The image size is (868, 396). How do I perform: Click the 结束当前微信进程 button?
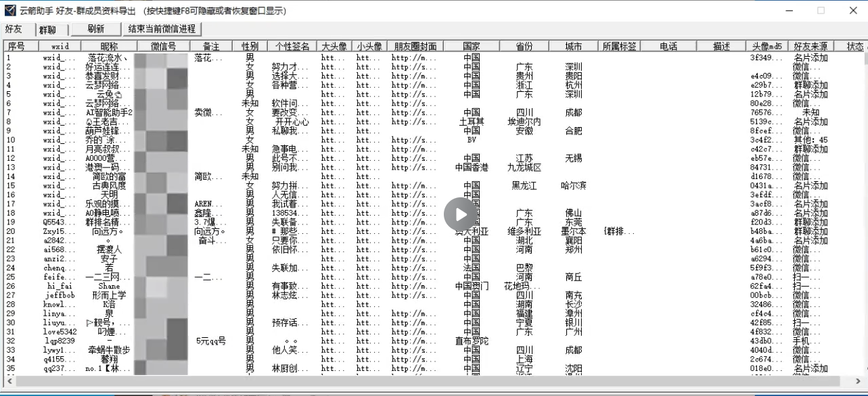(162, 29)
